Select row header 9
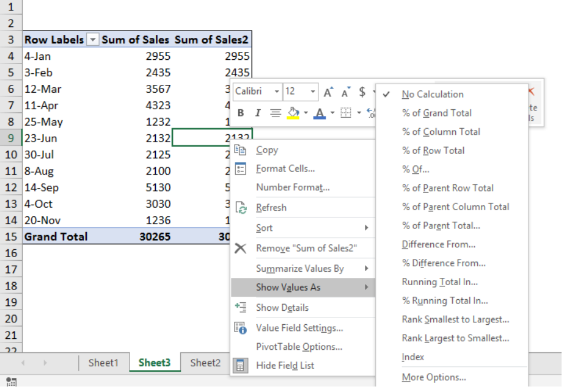Image resolution: width=564 pixels, height=392 pixels. pyautogui.click(x=11, y=139)
